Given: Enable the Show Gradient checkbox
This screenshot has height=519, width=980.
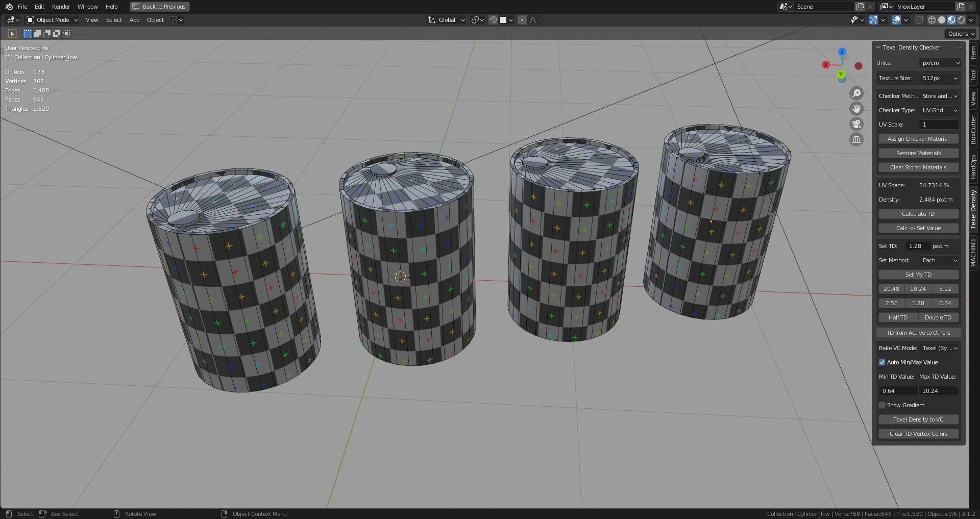Looking at the screenshot, I should tap(882, 405).
